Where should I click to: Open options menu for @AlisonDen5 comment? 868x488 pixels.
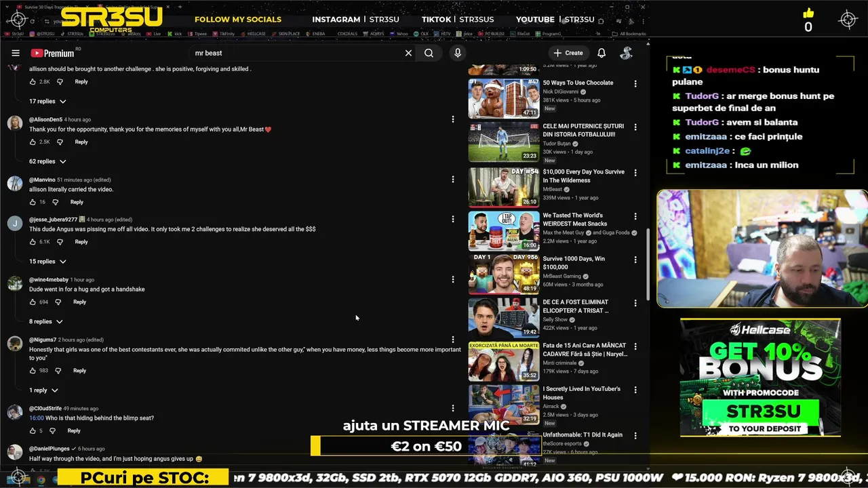click(x=453, y=119)
